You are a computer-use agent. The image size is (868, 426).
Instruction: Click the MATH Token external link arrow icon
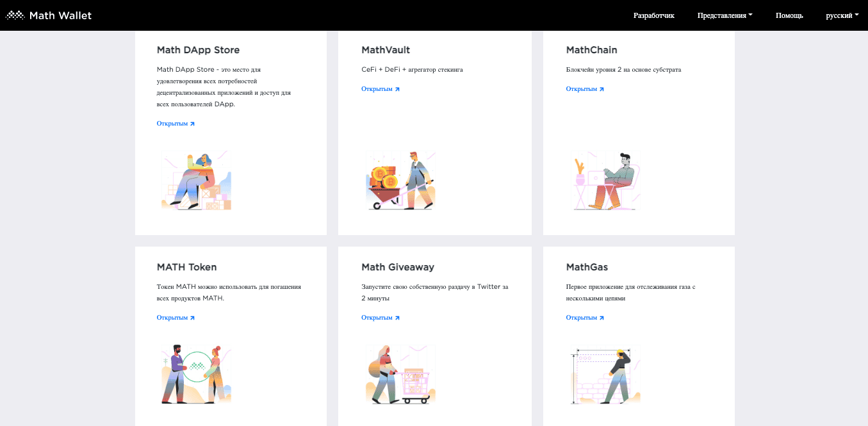[x=192, y=318]
